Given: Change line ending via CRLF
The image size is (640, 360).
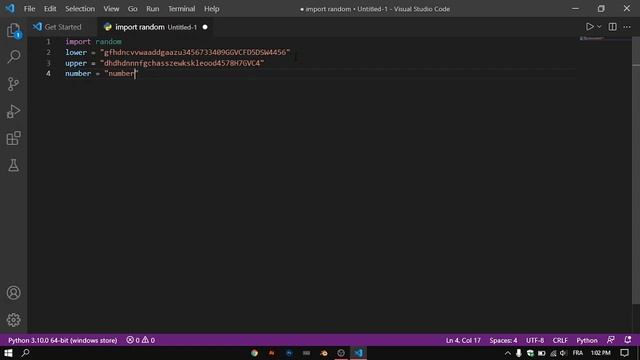Looking at the screenshot, I should [x=560, y=340].
